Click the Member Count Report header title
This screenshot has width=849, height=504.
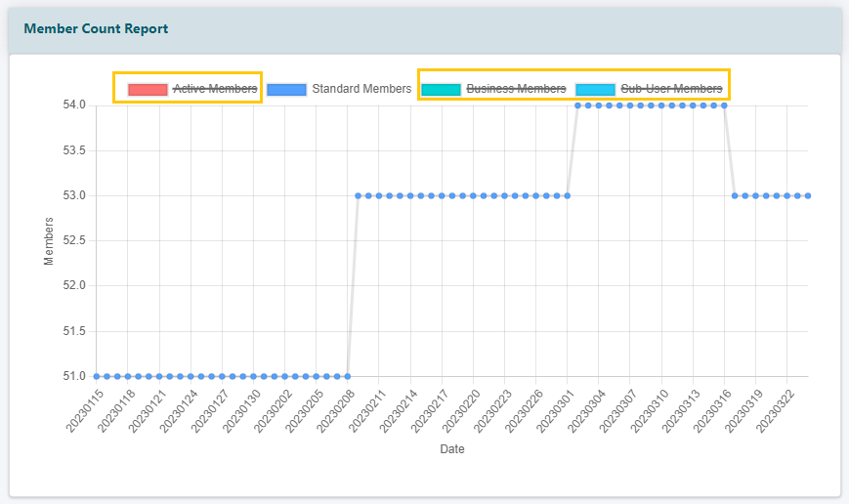(x=96, y=29)
